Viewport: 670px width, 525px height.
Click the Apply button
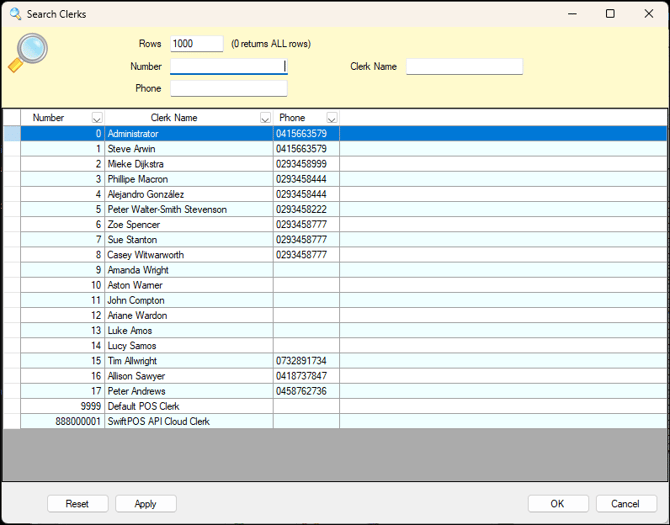[x=145, y=504]
